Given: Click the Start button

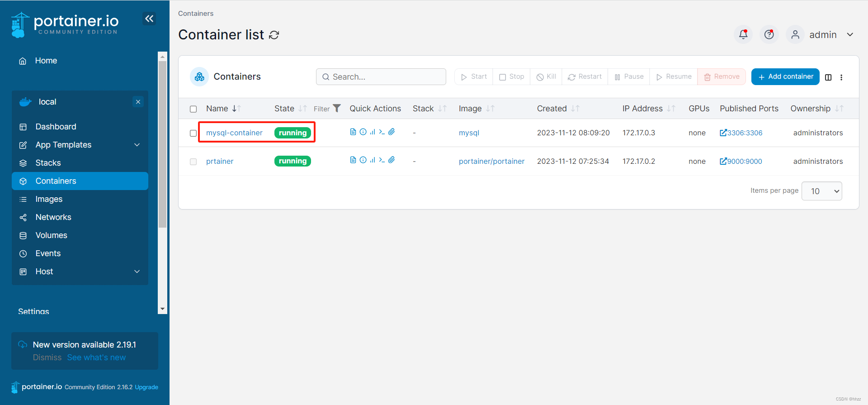Looking at the screenshot, I should coord(474,76).
